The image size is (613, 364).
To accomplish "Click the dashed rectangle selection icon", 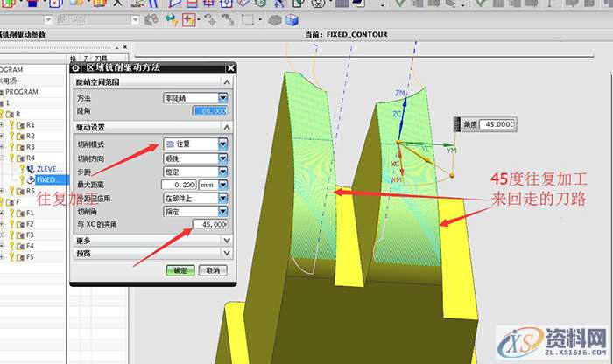I will (248, 19).
